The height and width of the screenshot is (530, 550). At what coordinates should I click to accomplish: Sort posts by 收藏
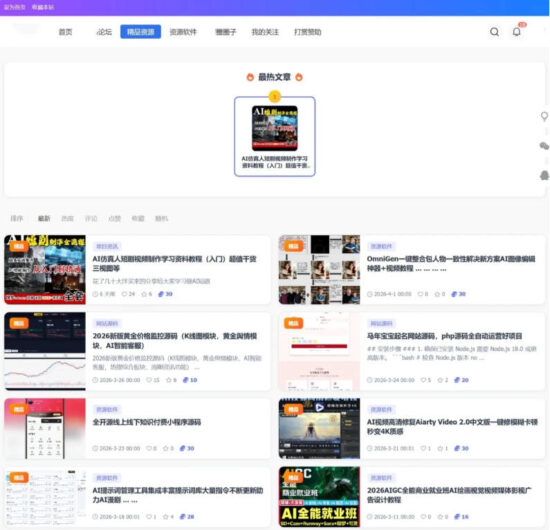click(x=138, y=219)
